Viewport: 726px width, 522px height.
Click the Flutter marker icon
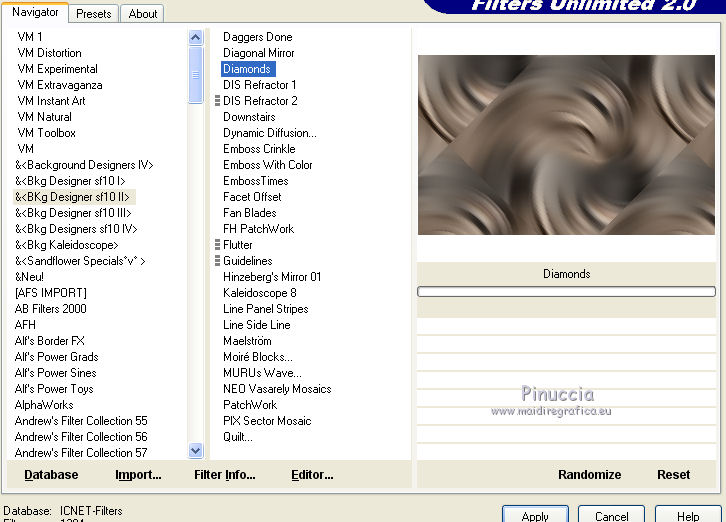tap(217, 245)
